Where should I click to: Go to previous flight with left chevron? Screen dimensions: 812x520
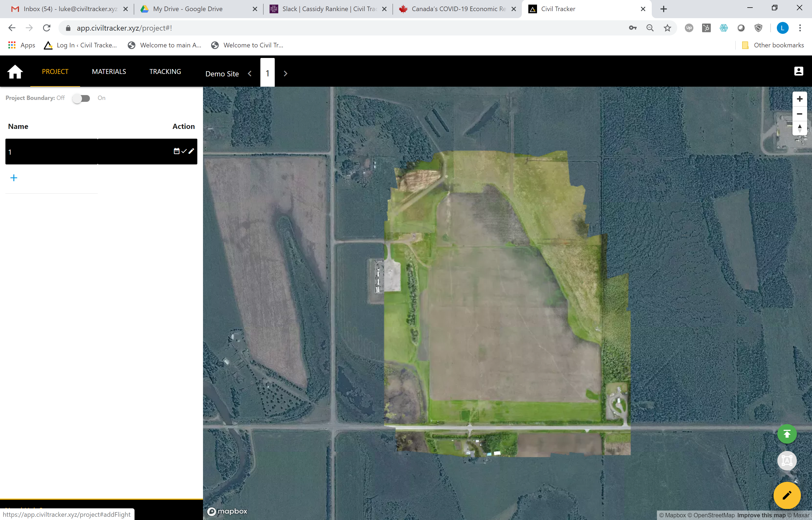250,74
